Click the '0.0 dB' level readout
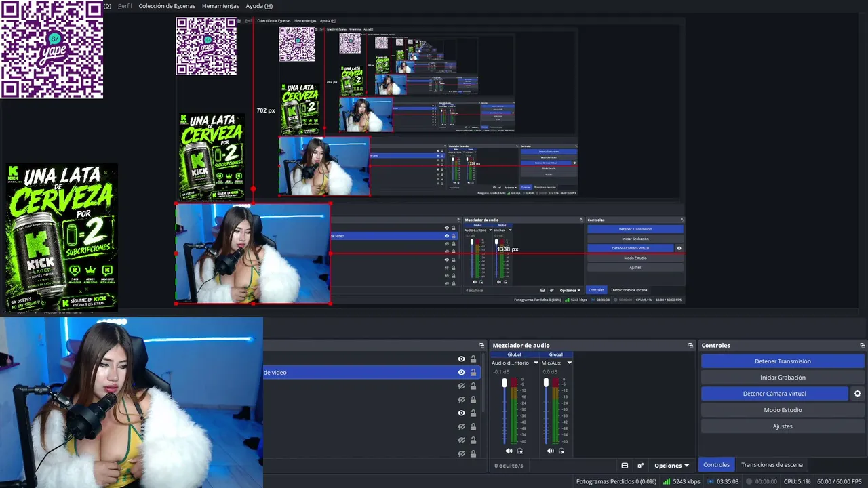 click(x=550, y=372)
